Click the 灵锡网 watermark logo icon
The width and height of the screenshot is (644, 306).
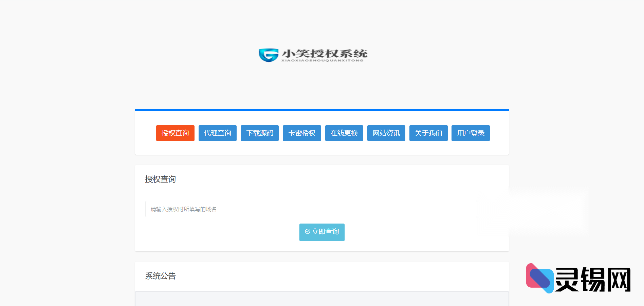[540, 278]
